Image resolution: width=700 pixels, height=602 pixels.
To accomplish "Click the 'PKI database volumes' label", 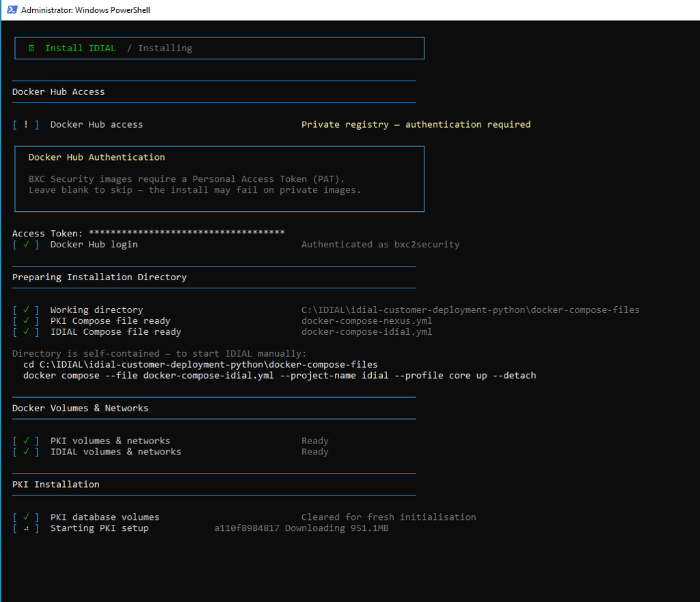I will coord(105,517).
